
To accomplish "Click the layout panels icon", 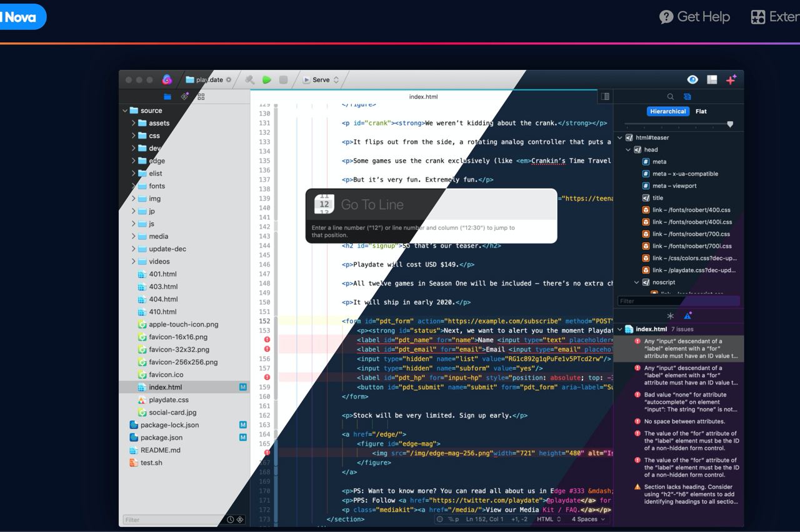I will click(x=712, y=79).
